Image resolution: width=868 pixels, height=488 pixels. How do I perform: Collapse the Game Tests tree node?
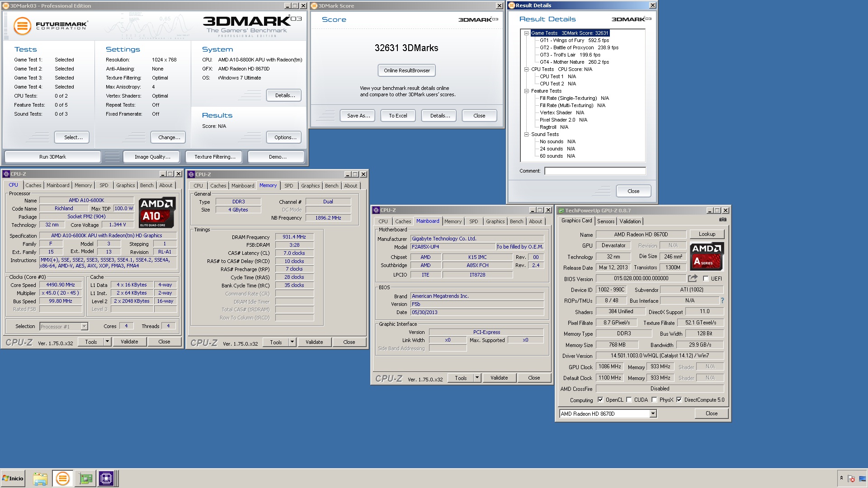click(x=526, y=33)
